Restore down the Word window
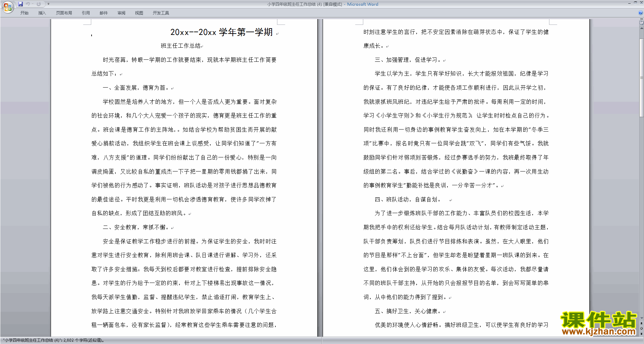644x344 pixels. click(x=635, y=3)
